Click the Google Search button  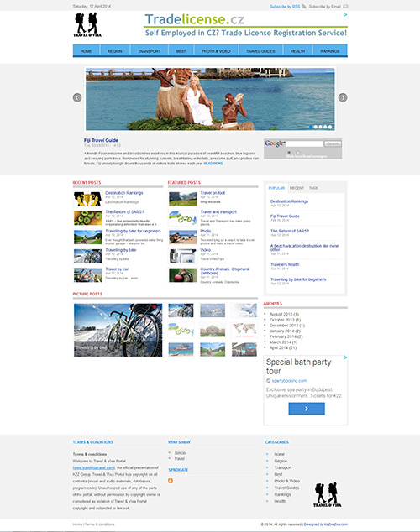pos(333,143)
